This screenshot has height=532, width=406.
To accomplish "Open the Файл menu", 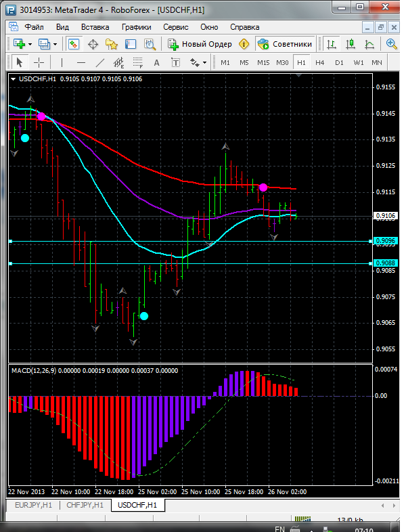I will pyautogui.click(x=34, y=27).
